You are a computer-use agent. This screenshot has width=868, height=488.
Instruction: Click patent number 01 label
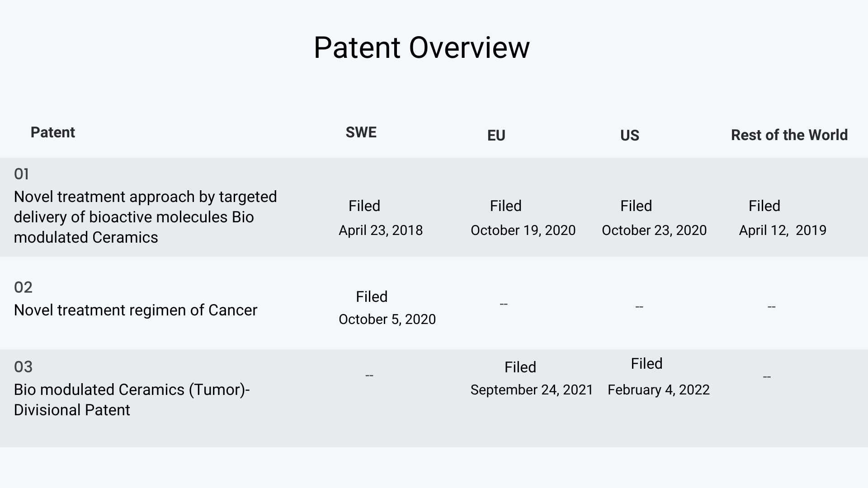tap(22, 174)
